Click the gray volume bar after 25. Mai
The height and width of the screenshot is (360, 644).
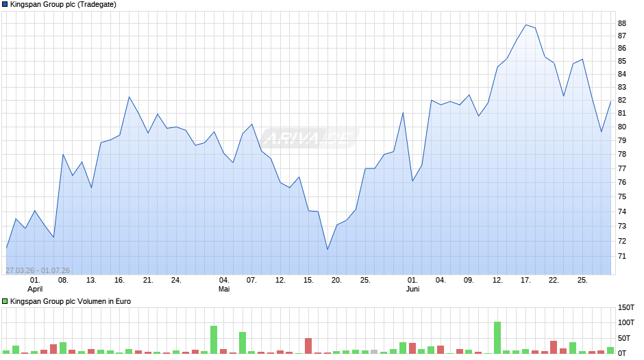click(x=374, y=352)
